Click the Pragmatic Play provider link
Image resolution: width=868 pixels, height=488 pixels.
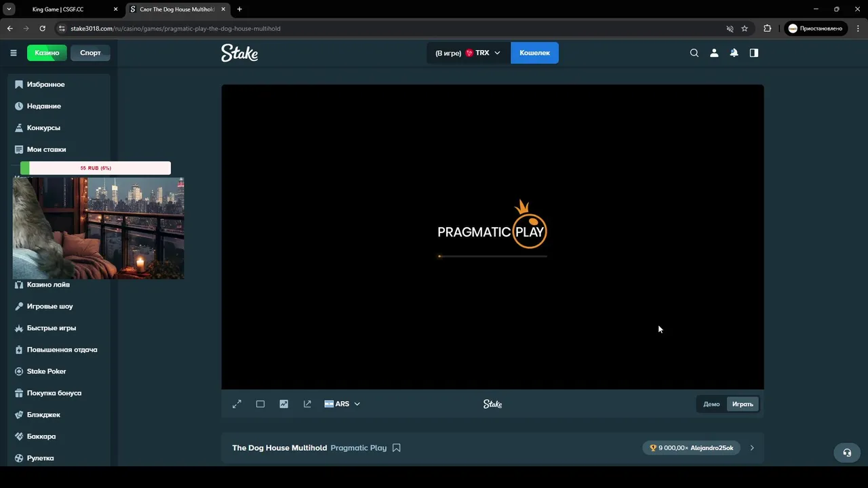pyautogui.click(x=358, y=448)
